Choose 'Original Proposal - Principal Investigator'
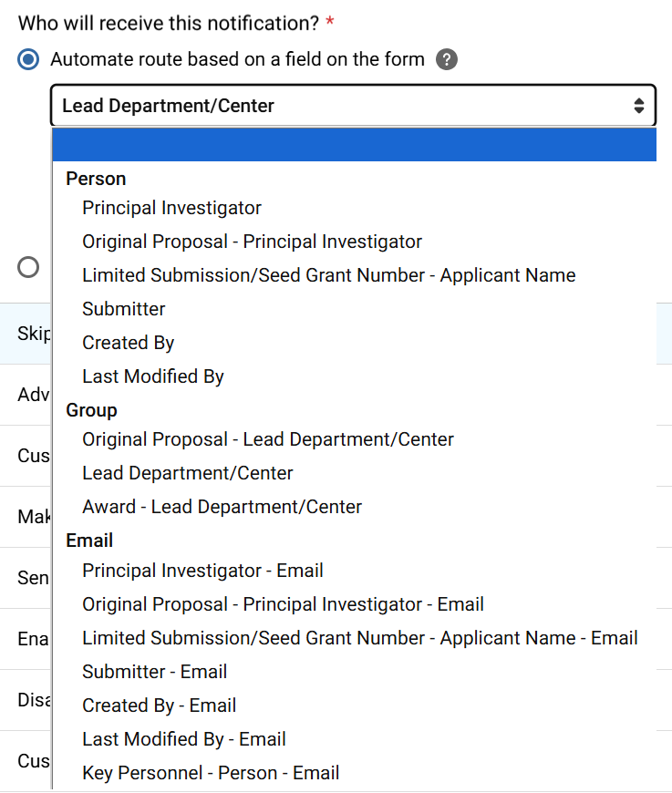Viewport: 672px width, 793px height. [x=252, y=242]
